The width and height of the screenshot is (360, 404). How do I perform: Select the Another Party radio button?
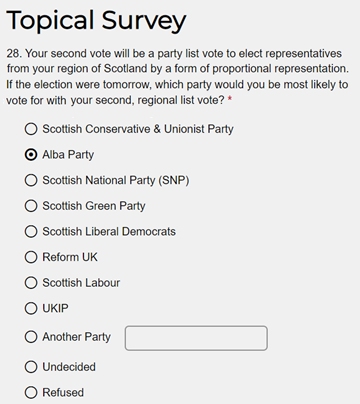[31, 337]
